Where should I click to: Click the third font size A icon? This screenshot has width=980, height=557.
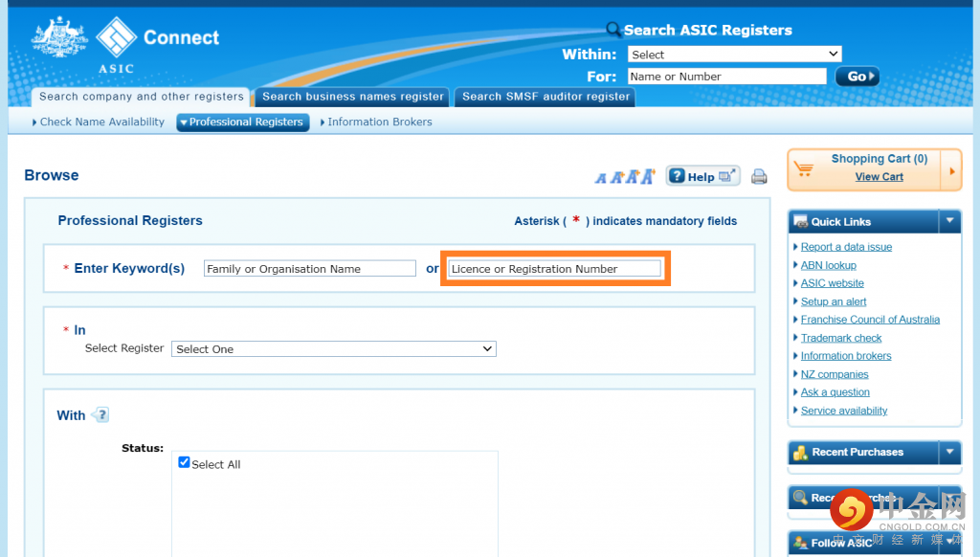632,177
